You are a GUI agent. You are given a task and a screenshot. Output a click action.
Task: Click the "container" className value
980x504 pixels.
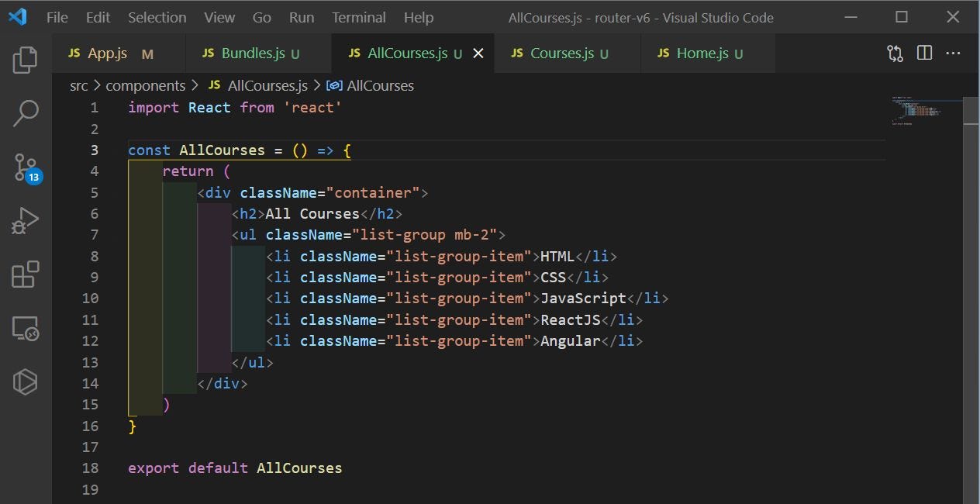(372, 192)
